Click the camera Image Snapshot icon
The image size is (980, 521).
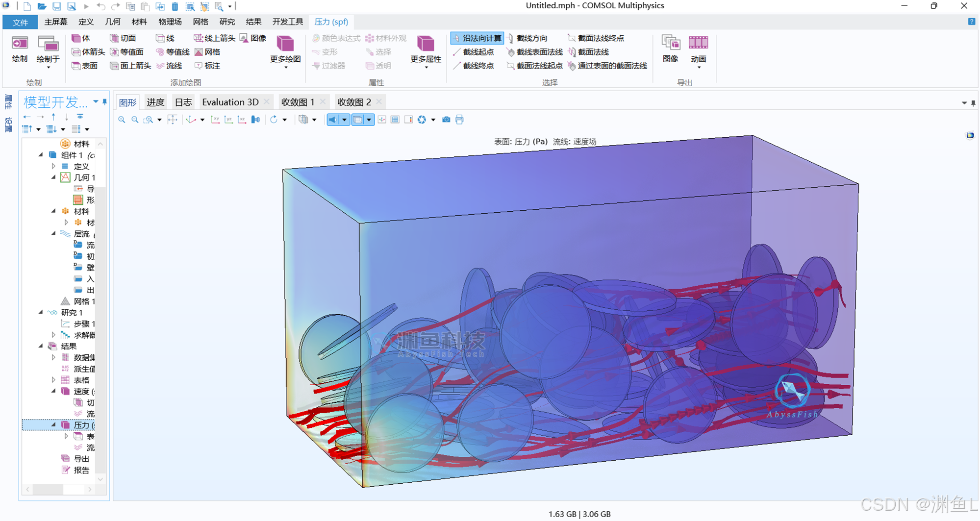pyautogui.click(x=446, y=120)
